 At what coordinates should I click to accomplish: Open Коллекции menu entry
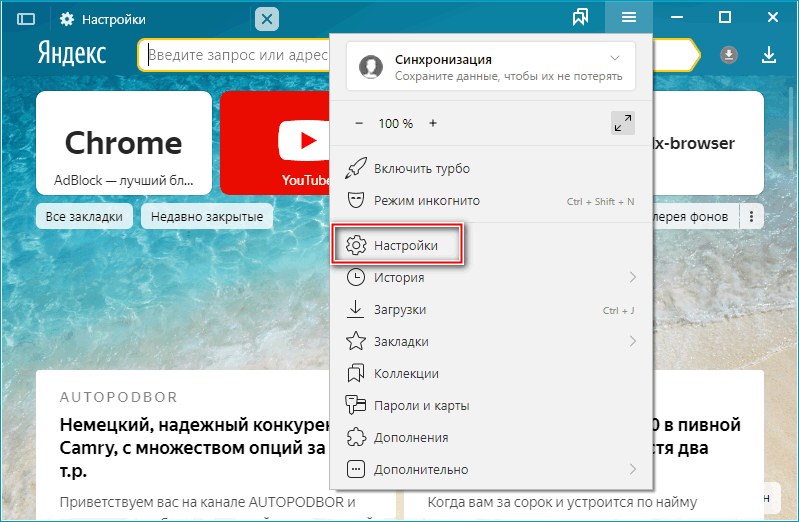click(x=491, y=374)
